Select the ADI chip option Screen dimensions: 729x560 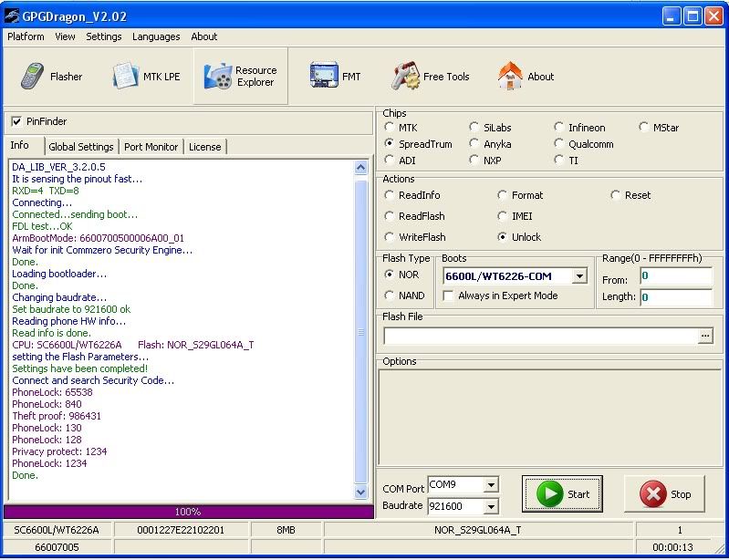390,160
